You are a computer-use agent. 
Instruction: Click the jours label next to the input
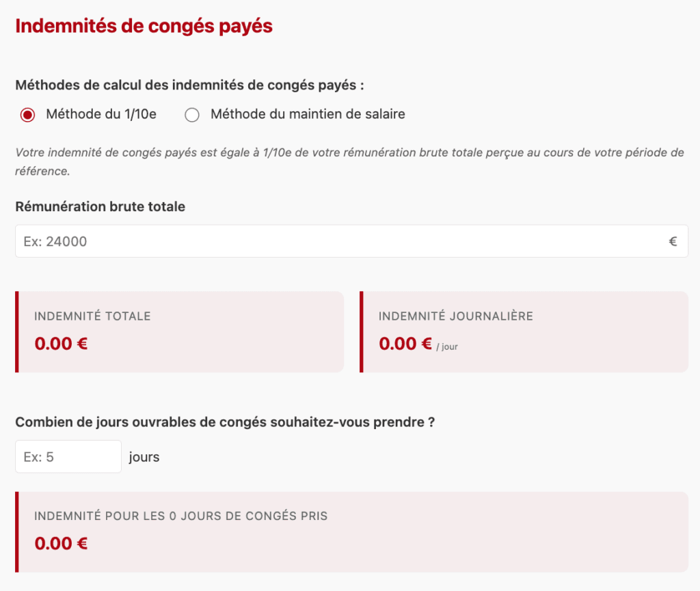click(x=144, y=456)
